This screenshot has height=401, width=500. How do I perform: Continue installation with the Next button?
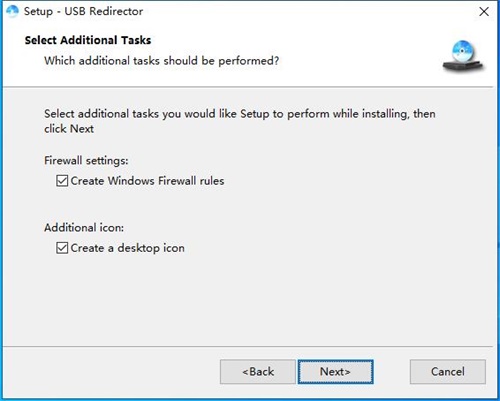click(335, 372)
